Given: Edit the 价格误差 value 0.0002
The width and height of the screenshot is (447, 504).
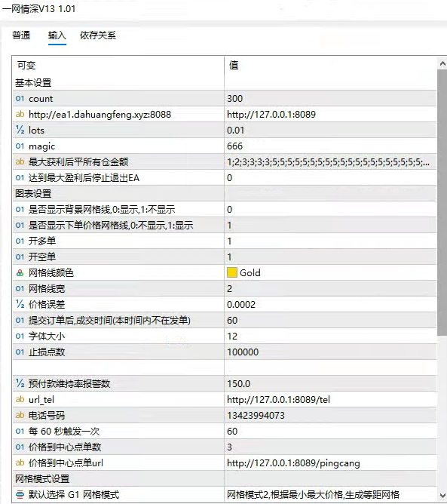Looking at the screenshot, I should coord(330,304).
